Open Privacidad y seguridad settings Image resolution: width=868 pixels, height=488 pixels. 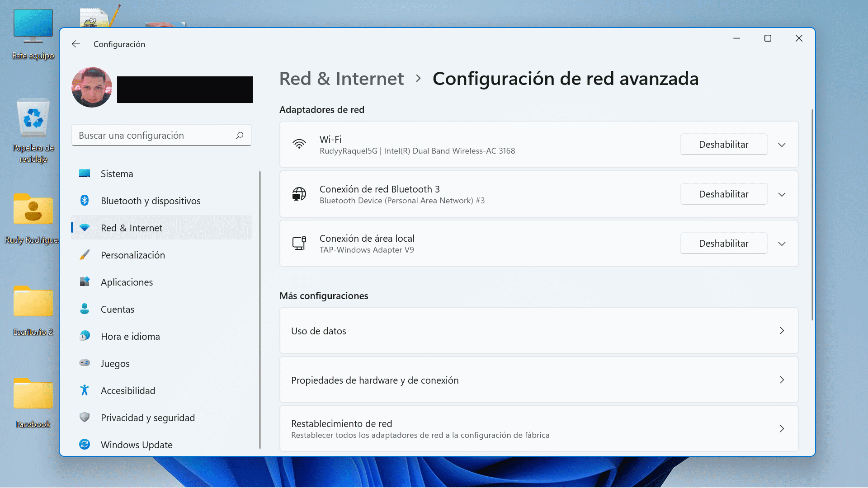pos(161,418)
